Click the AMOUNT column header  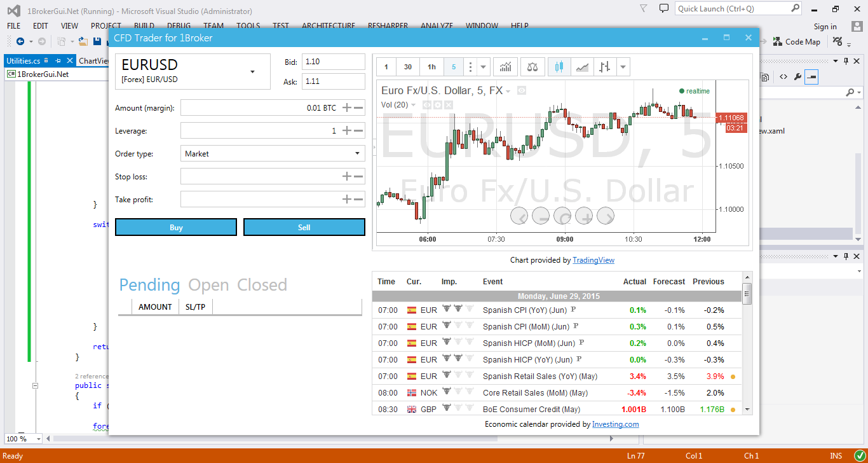click(x=155, y=307)
